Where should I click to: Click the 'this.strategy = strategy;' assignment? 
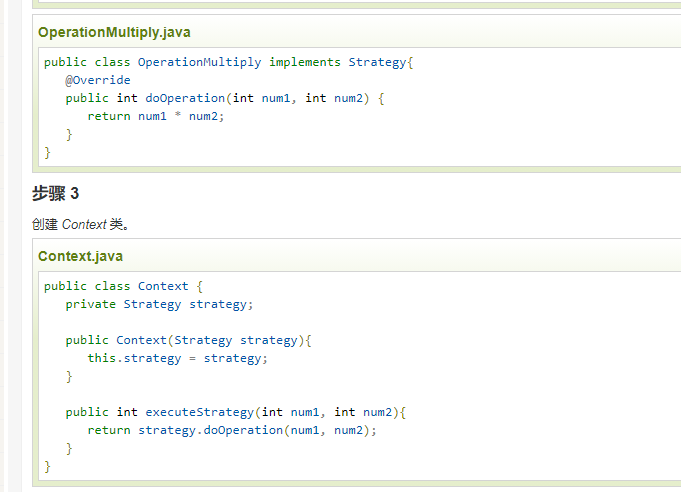(178, 358)
